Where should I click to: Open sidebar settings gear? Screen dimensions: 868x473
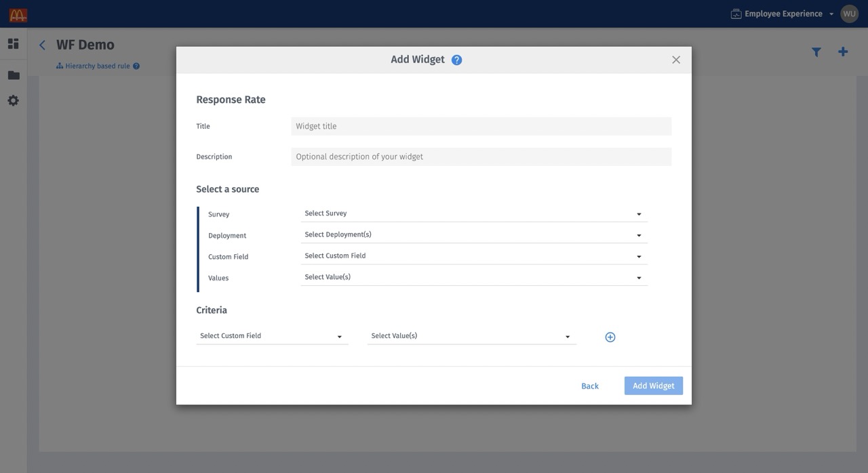point(13,100)
